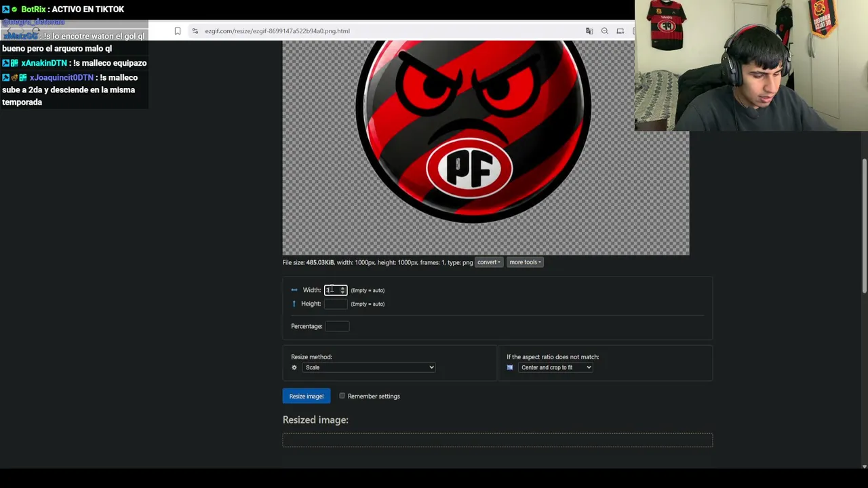Click the 'If the aspect ratio does not match:' label
The width and height of the screenshot is (868, 488).
[x=553, y=357]
